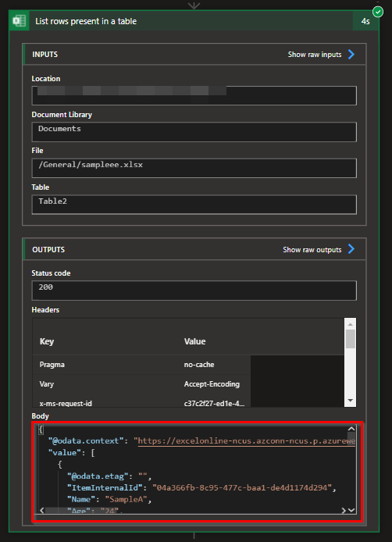Click the OUTPUTS section heading
The width and height of the screenshot is (392, 542).
48,250
